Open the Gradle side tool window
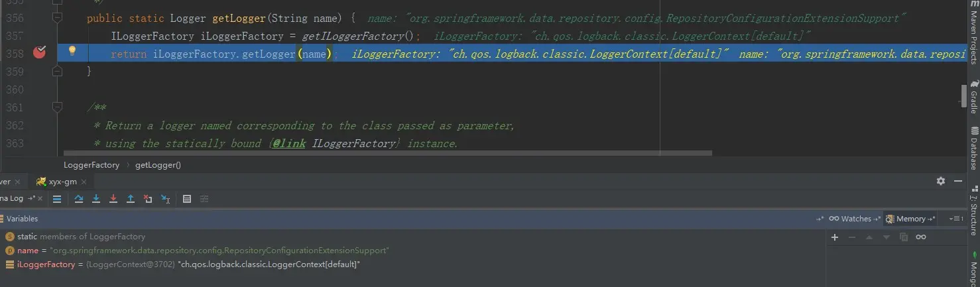Screen dimensions: 980x287 [x=974, y=97]
